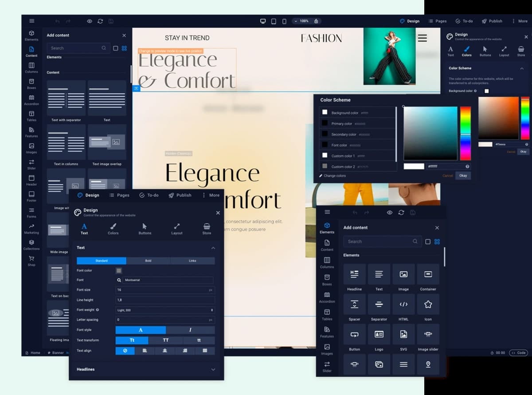Tick the square checkbox beside the Content panel search
The image size is (532, 395).
(x=116, y=48)
